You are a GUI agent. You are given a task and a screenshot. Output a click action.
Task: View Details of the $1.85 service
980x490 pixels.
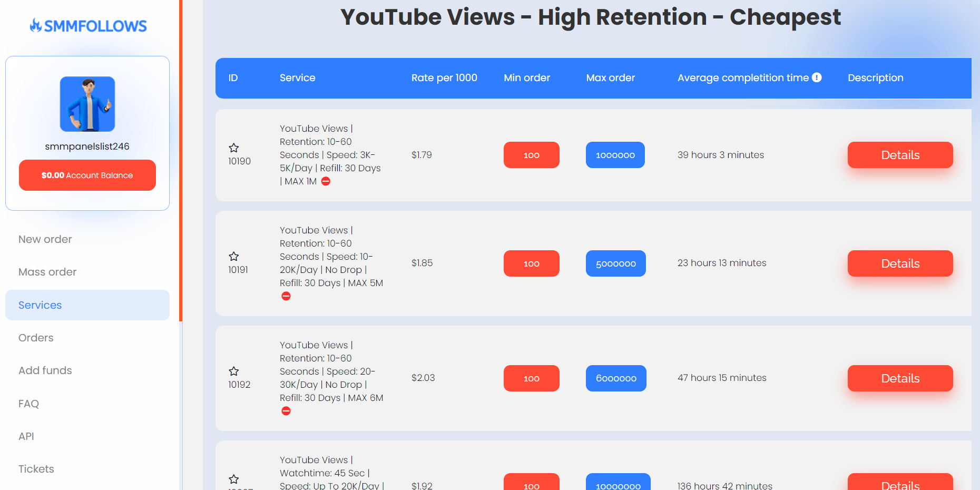pyautogui.click(x=900, y=263)
